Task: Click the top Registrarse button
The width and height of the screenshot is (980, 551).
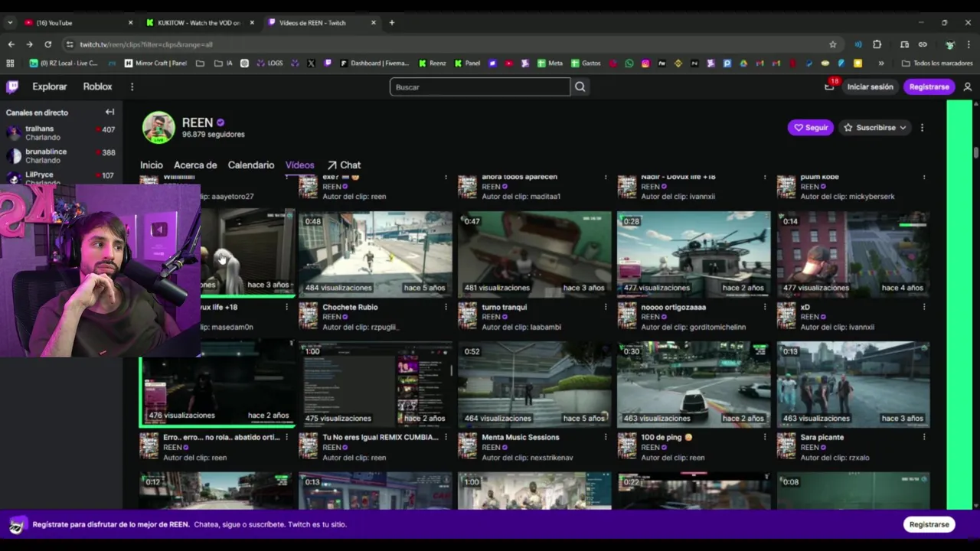Action: point(929,86)
